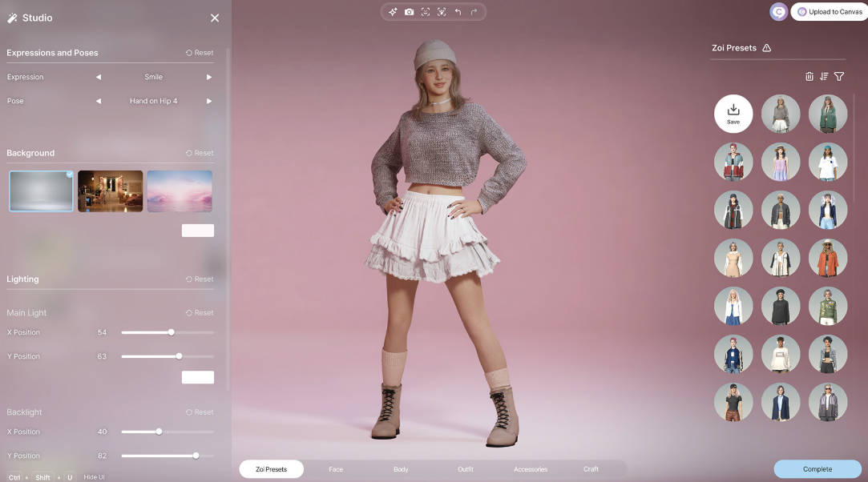Click the sort presets icon
Image resolution: width=868 pixels, height=482 pixels.
pyautogui.click(x=824, y=77)
